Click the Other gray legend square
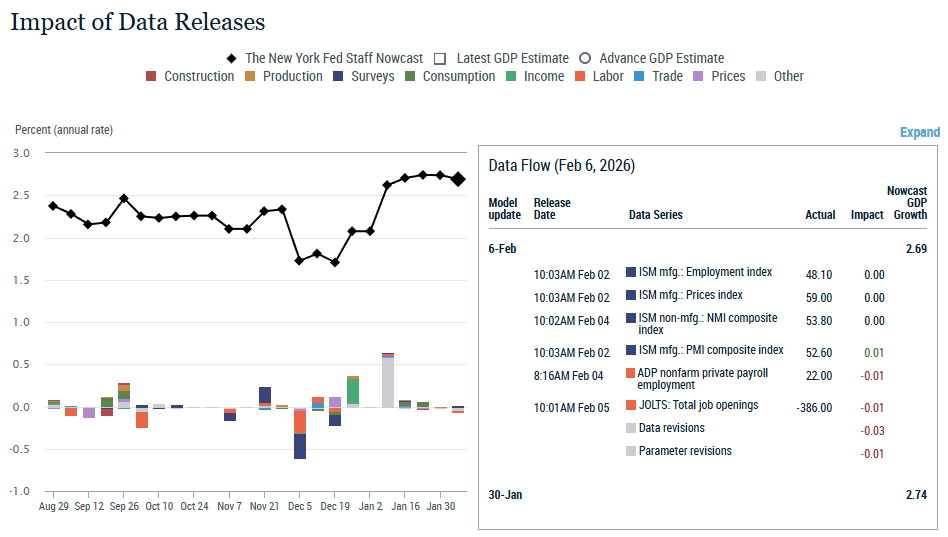The width and height of the screenshot is (948, 537). point(761,76)
